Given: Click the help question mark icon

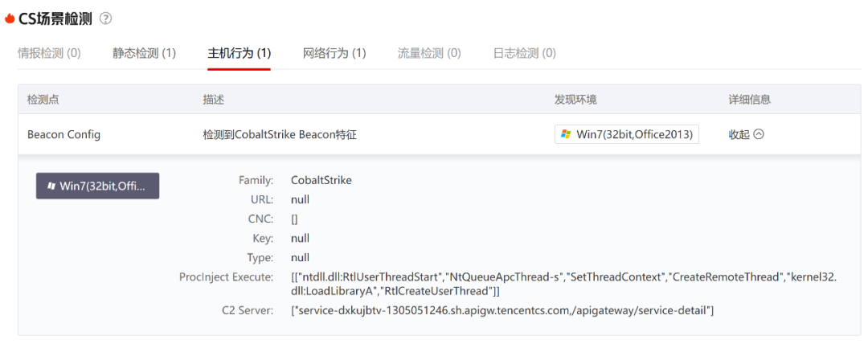Looking at the screenshot, I should tap(105, 18).
